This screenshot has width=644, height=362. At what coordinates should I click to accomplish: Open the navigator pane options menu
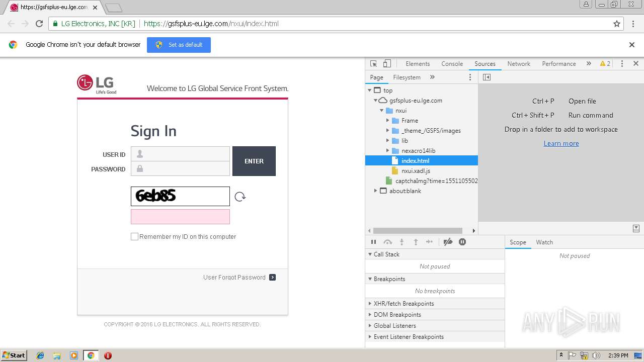click(x=470, y=77)
